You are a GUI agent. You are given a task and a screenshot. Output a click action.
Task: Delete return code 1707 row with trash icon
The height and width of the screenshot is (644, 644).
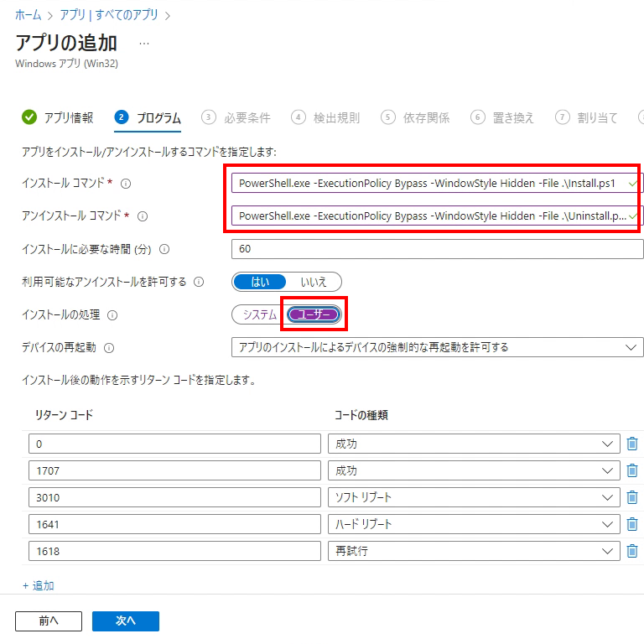point(632,470)
